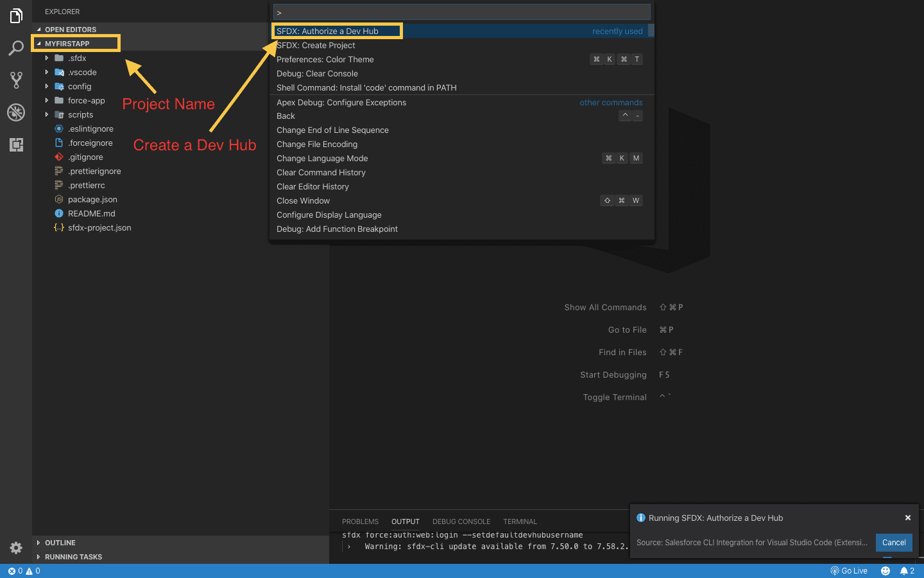
Task: Click the feedback smiley icon
Action: (x=886, y=571)
